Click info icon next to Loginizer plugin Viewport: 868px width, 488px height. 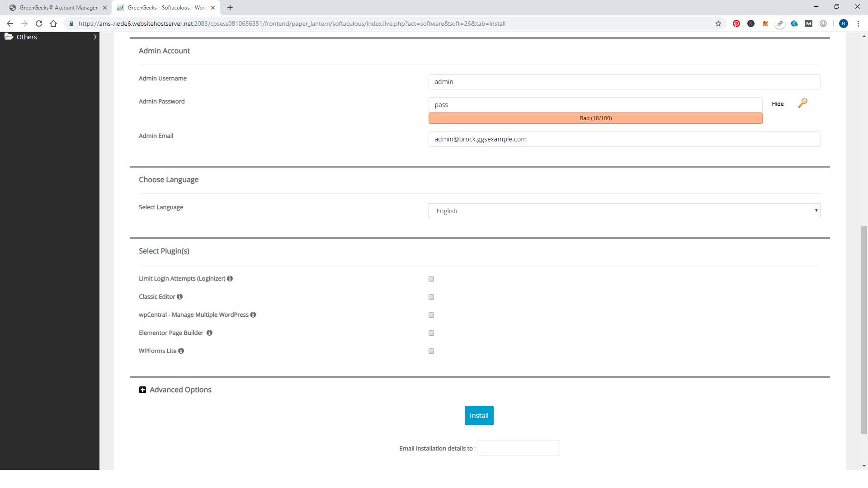(x=230, y=279)
